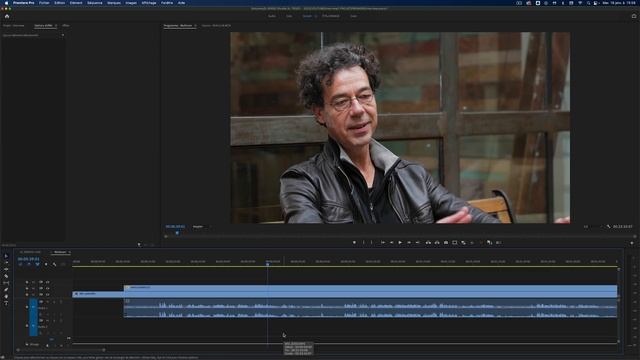Select the Razor tool
This screenshot has height=360, width=640.
tap(6, 276)
